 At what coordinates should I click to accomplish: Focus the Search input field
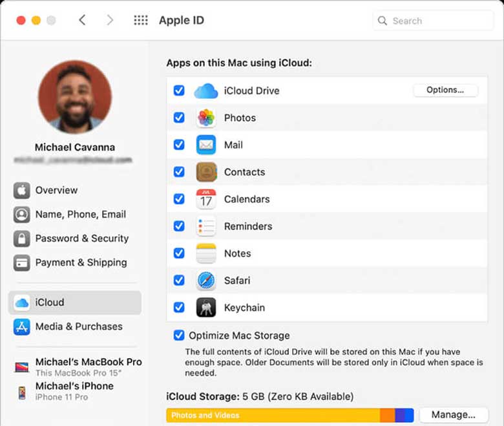(x=433, y=21)
